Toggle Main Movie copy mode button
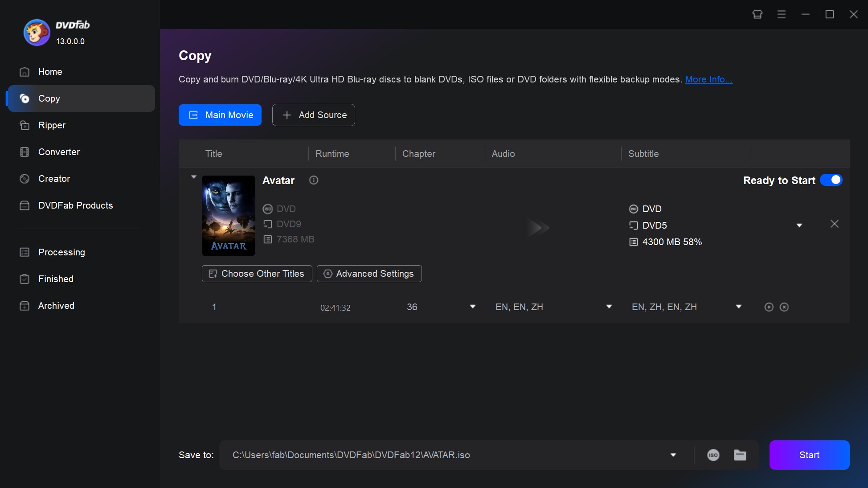This screenshot has height=488, width=868. [x=220, y=115]
